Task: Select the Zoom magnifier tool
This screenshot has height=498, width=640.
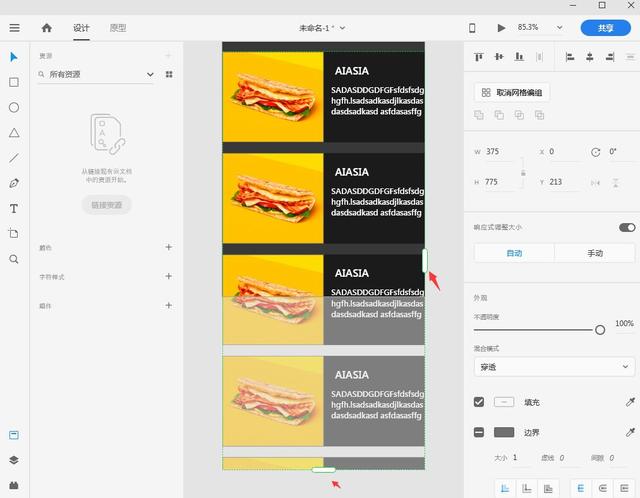Action: (14, 259)
